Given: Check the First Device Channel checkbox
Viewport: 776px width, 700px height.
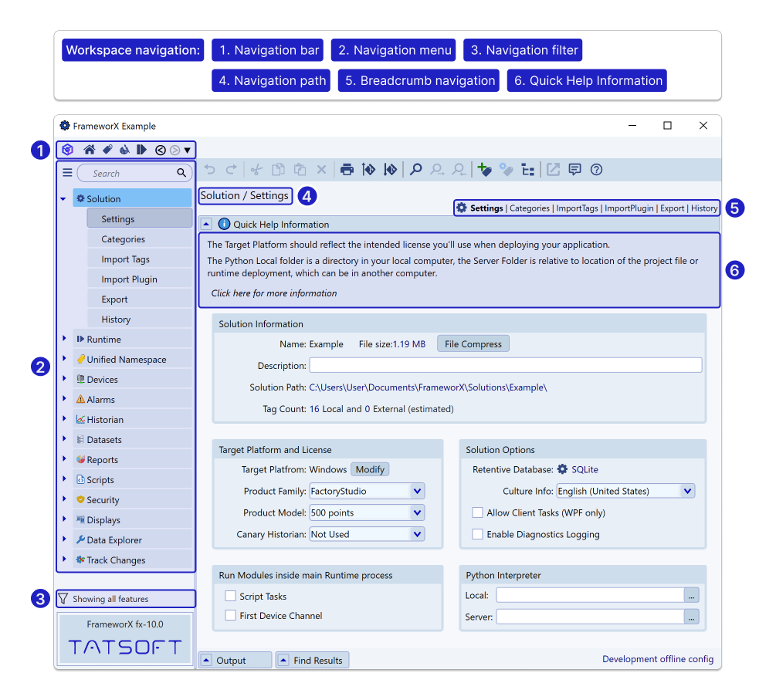Looking at the screenshot, I should [x=230, y=615].
